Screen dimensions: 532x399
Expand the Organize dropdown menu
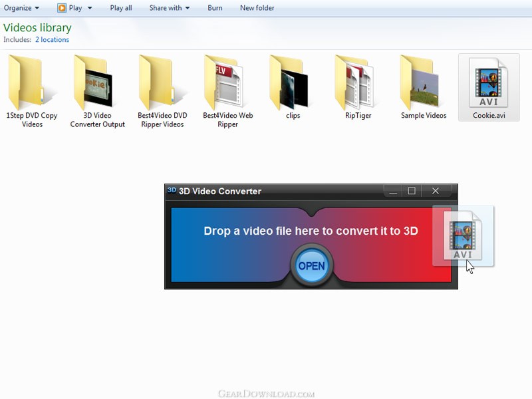pyautogui.click(x=21, y=8)
